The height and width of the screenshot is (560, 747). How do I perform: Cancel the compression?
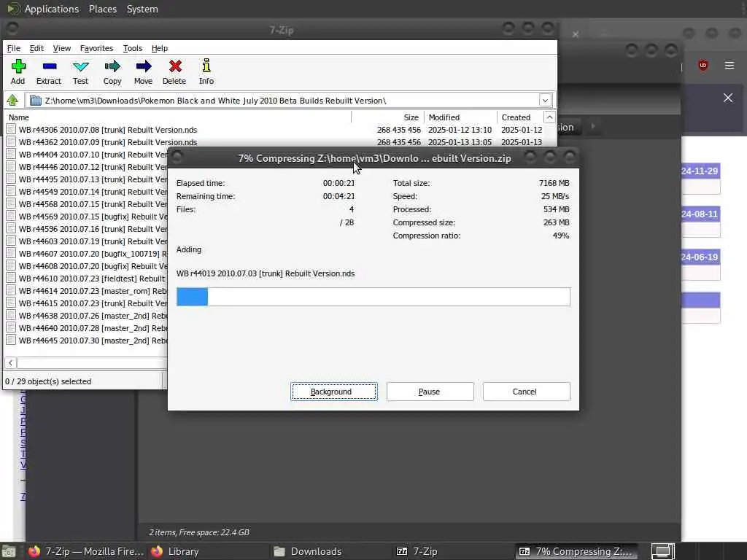pos(526,392)
